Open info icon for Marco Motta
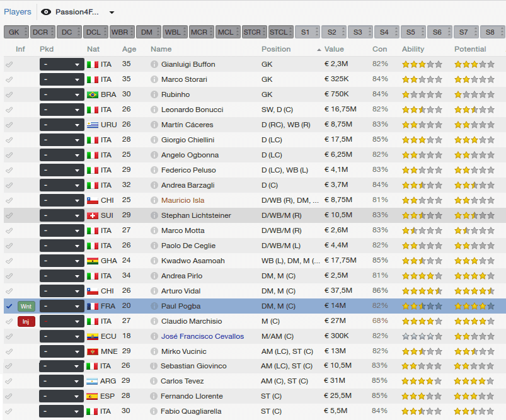506x420 pixels. pyautogui.click(x=154, y=230)
